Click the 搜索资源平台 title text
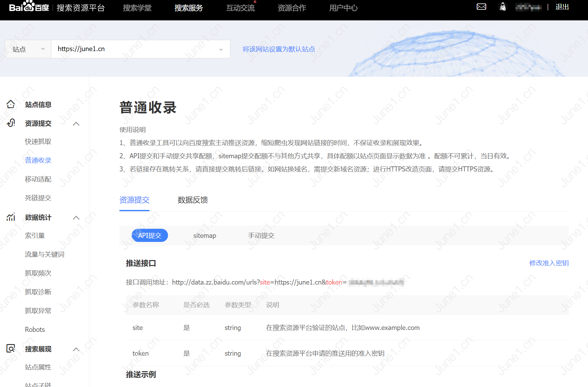Viewport: 588px width, 387px height. (81, 8)
